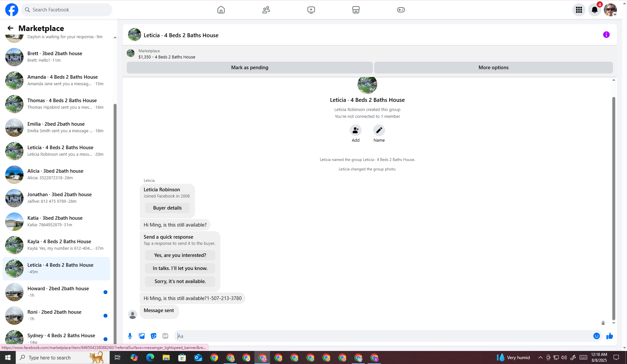Image resolution: width=627 pixels, height=364 pixels.
Task: Open conversation information icon
Action: (x=606, y=35)
